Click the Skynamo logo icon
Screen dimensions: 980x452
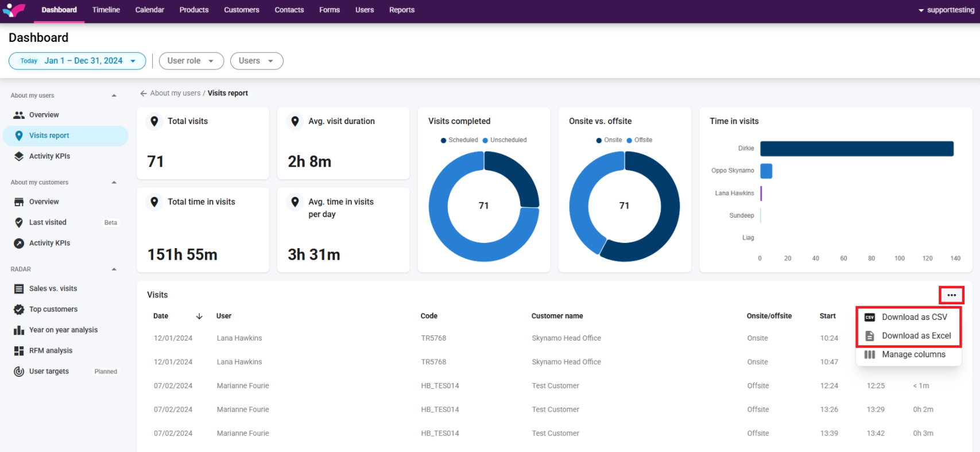[x=14, y=10]
